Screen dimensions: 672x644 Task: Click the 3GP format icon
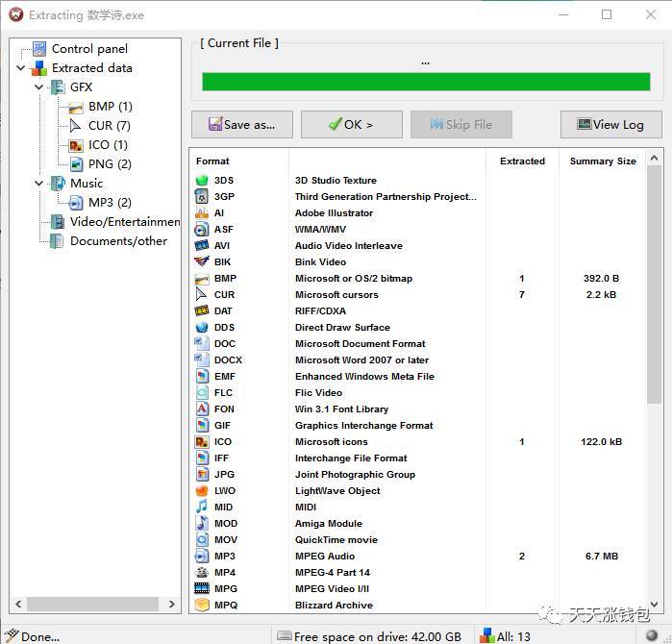coord(202,197)
